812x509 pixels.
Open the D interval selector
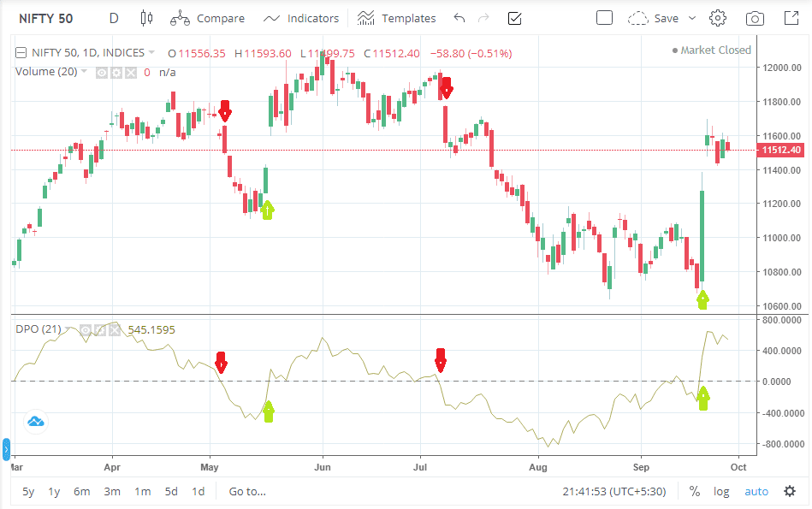point(114,19)
